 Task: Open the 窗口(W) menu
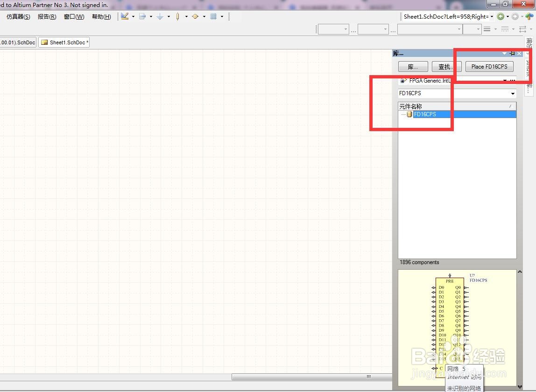click(x=74, y=16)
